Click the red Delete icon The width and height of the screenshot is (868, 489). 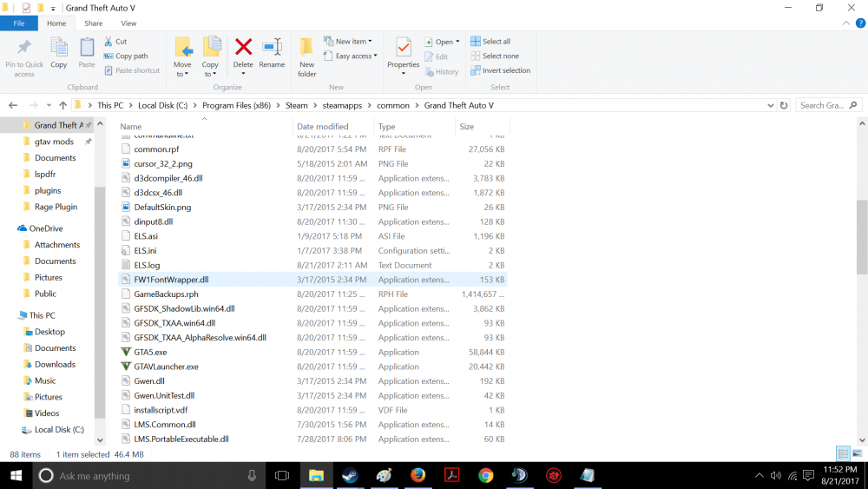(243, 48)
